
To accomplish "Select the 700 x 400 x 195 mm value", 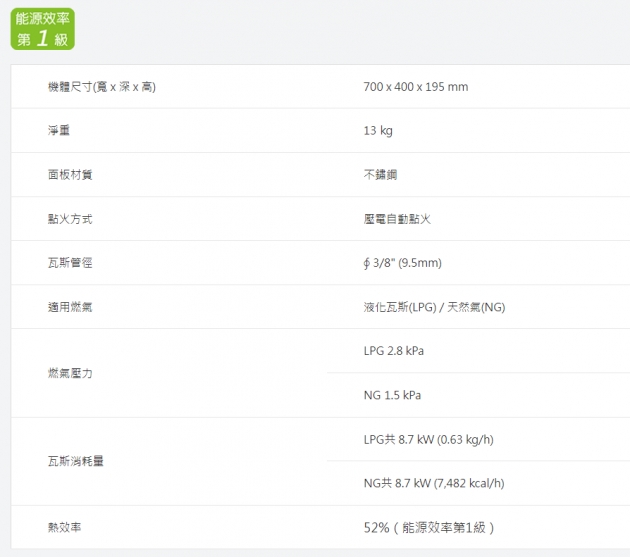I will pos(415,87).
